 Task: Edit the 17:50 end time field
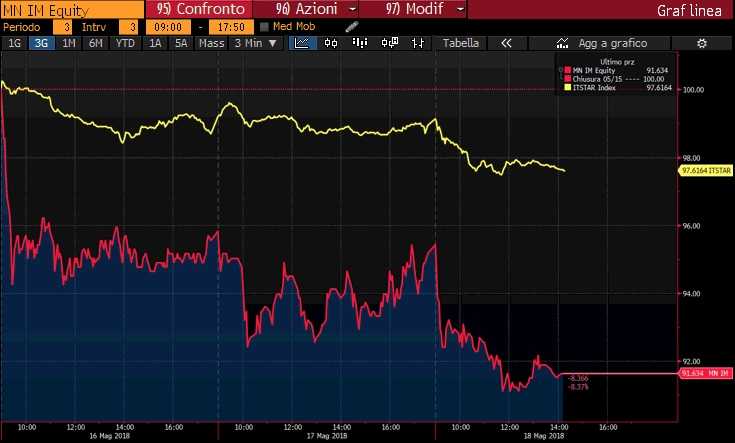231,27
